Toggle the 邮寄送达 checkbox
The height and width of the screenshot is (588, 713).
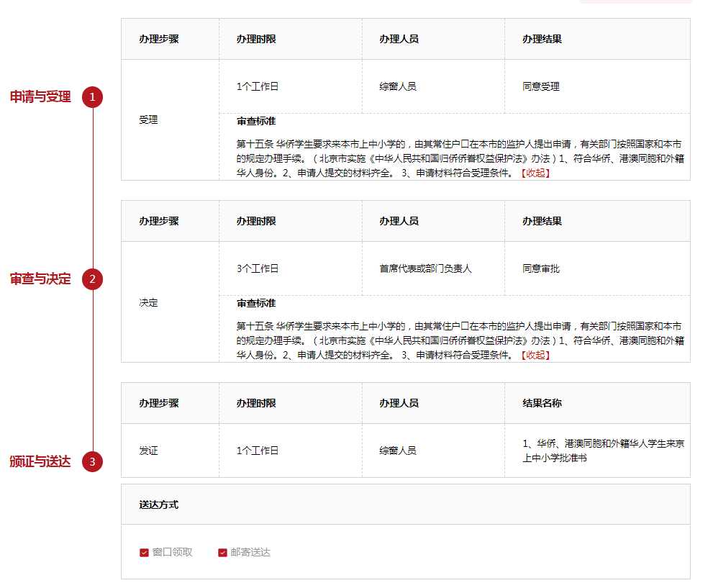point(222,553)
